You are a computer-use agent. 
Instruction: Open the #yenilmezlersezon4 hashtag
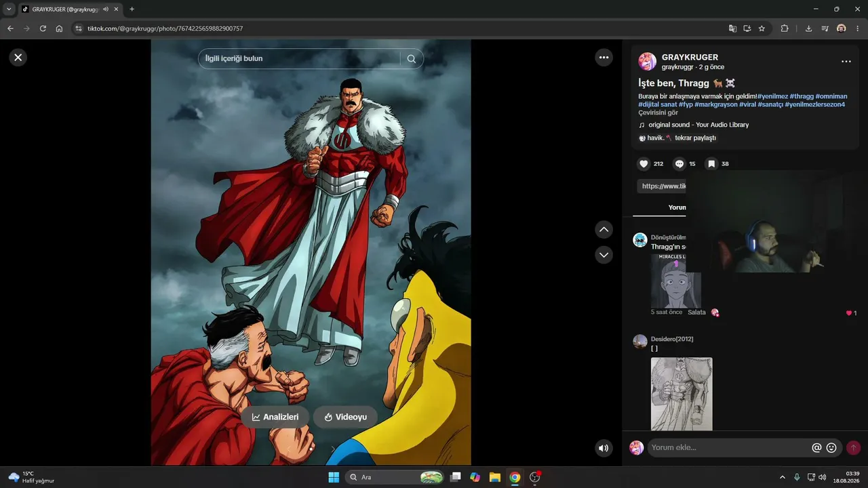click(815, 104)
